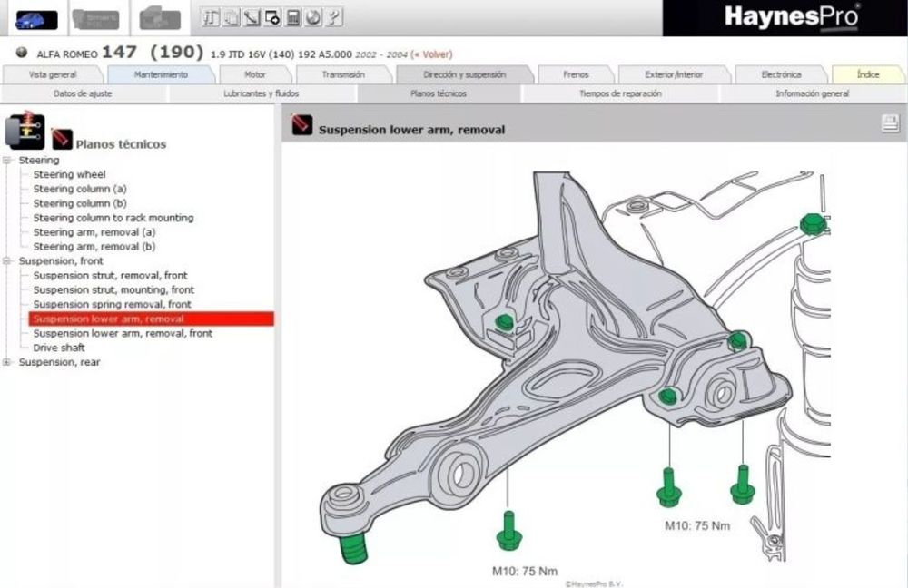Viewport: 908px width, 588px height.
Task: Select Planos técnicos sub-tab
Action: tap(439, 93)
